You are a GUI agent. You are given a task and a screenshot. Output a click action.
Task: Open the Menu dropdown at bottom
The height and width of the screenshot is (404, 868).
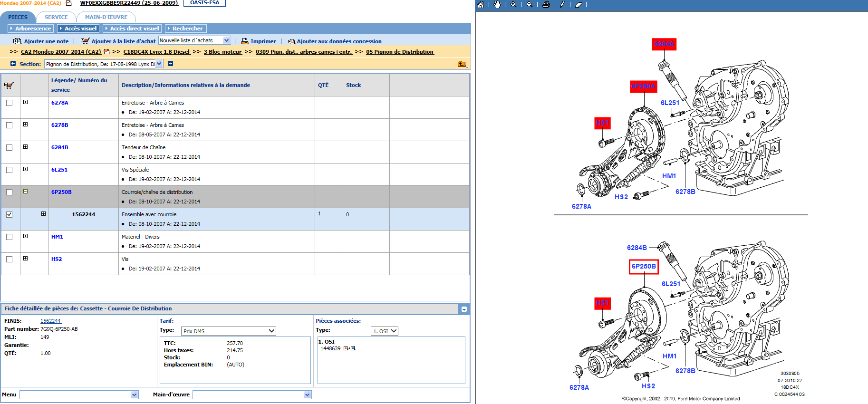(79, 394)
